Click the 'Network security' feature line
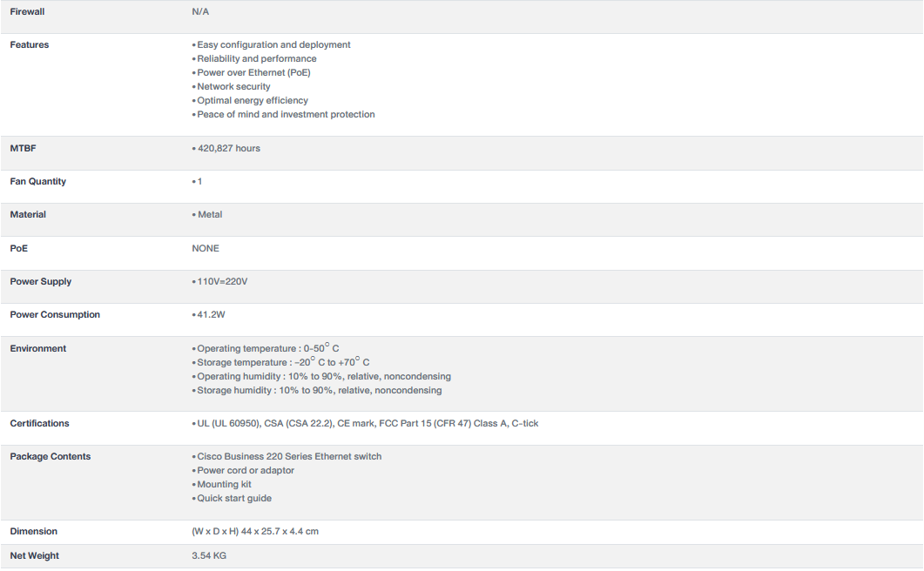924x571 pixels. [233, 86]
